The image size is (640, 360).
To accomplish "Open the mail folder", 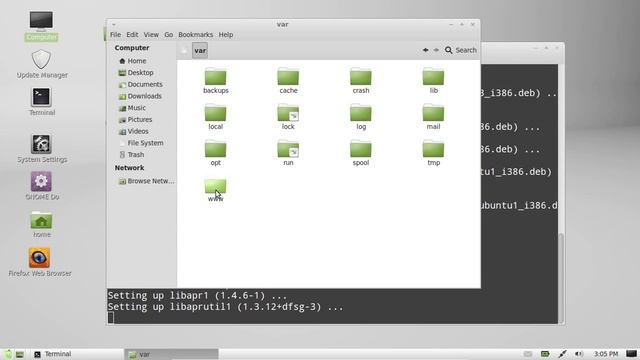I will pos(433,116).
